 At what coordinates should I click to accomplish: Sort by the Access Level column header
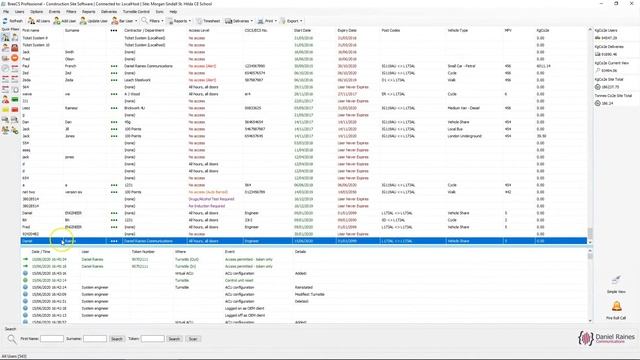click(199, 31)
